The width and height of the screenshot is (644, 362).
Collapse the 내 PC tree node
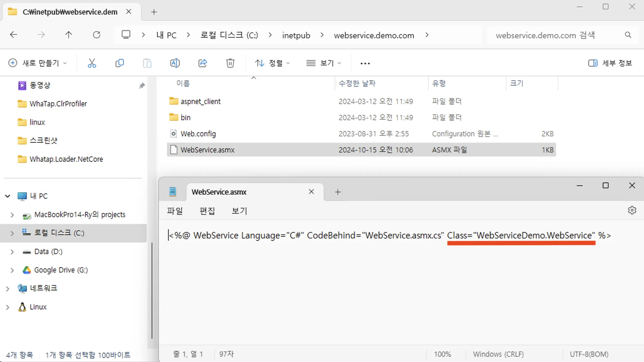(8, 196)
